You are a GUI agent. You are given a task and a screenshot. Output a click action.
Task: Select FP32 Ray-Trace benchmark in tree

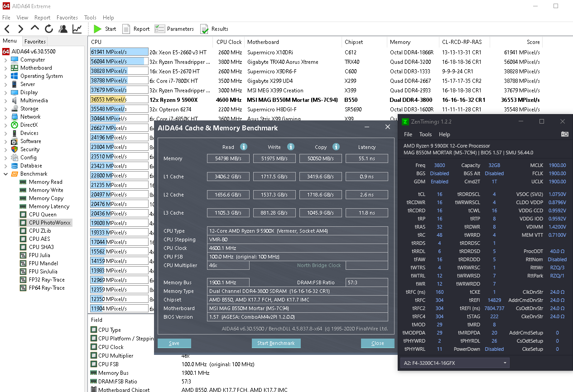[x=47, y=280]
